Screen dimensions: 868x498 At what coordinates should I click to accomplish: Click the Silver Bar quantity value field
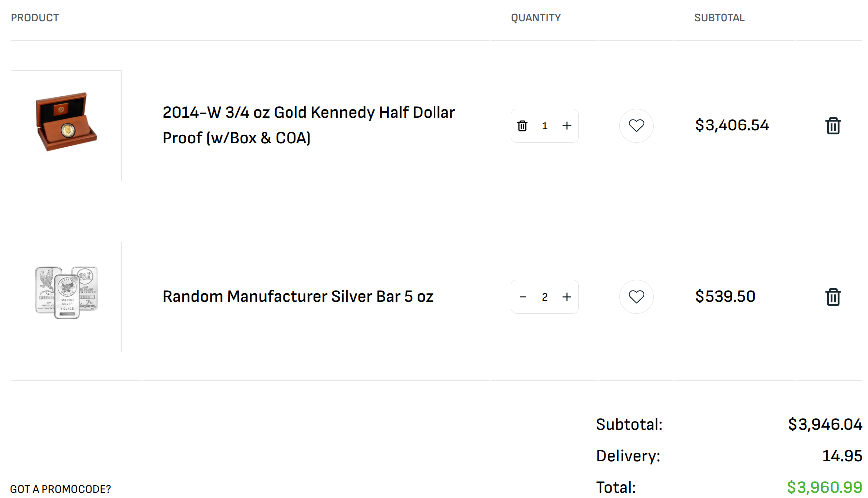click(545, 297)
